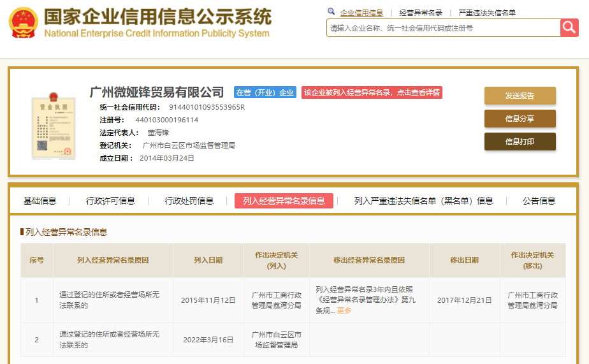589x364 pixels.
Task: Click the removal date 2017年12月21日
Action: [x=465, y=300]
